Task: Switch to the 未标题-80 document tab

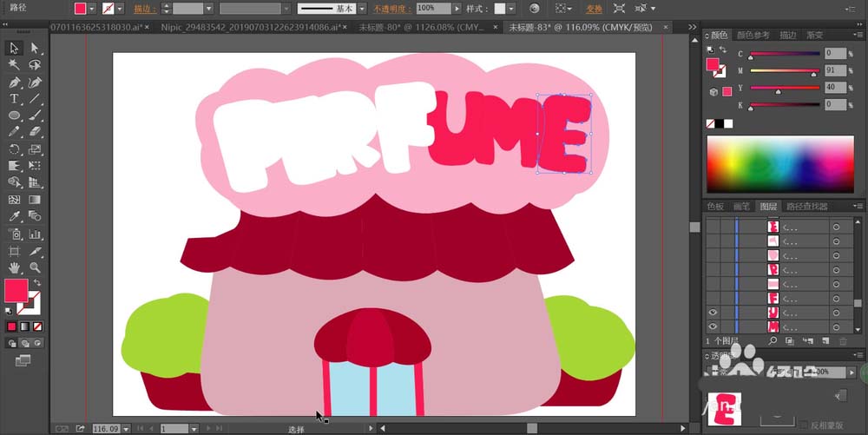Action: coord(421,27)
